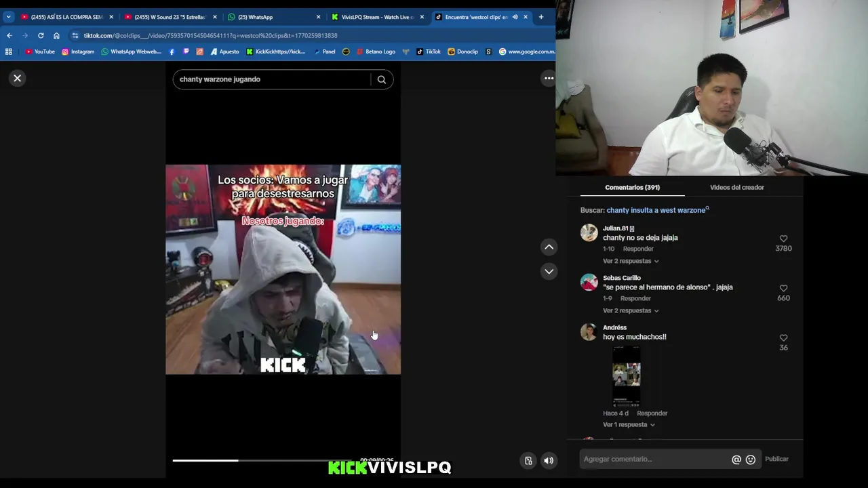Open site info icon in address bar
This screenshot has width=868, height=488.
75,35
